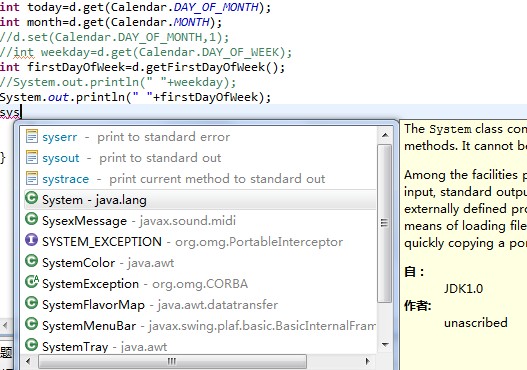This screenshot has height=370, width=527.
Task: Click 'unascribed' author text in Javadoc
Action: [476, 323]
